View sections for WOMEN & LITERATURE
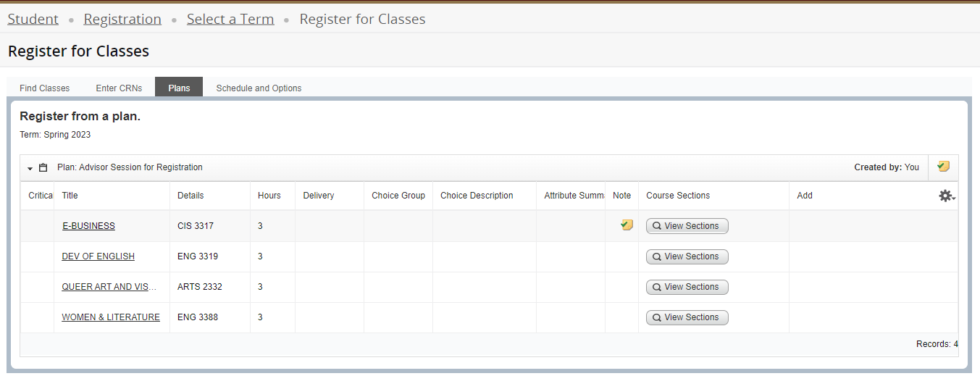980x376 pixels. point(687,317)
